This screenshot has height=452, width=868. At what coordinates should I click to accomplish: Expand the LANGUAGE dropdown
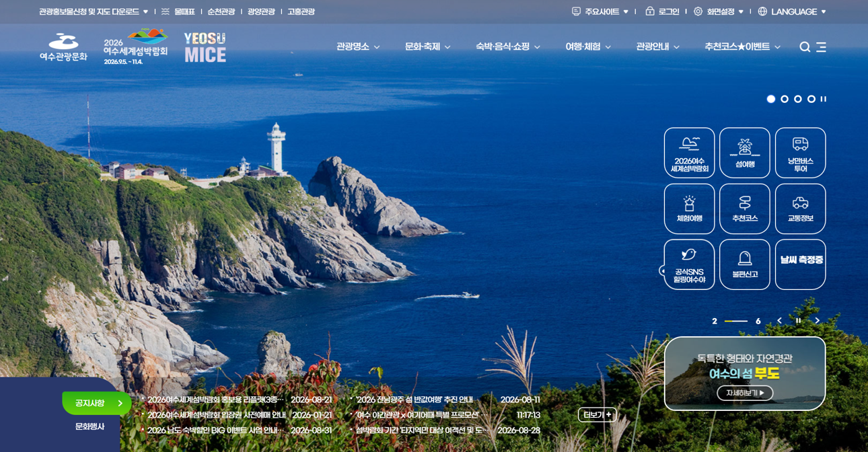pyautogui.click(x=792, y=11)
